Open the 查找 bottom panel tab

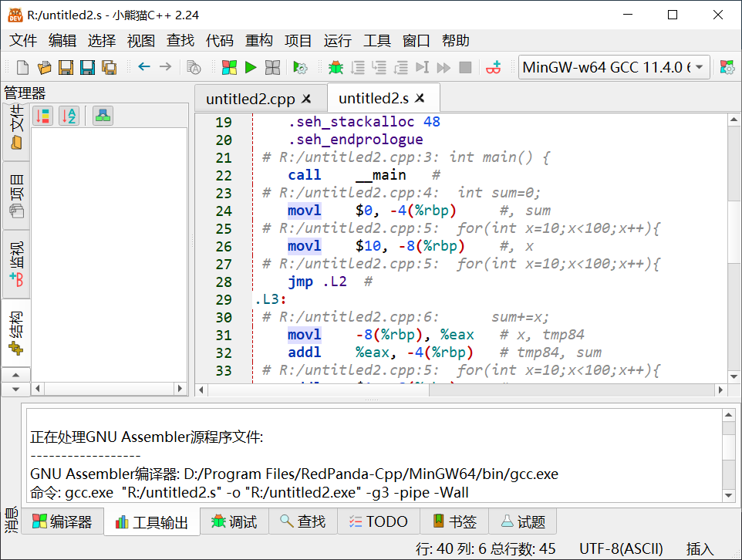tap(303, 521)
